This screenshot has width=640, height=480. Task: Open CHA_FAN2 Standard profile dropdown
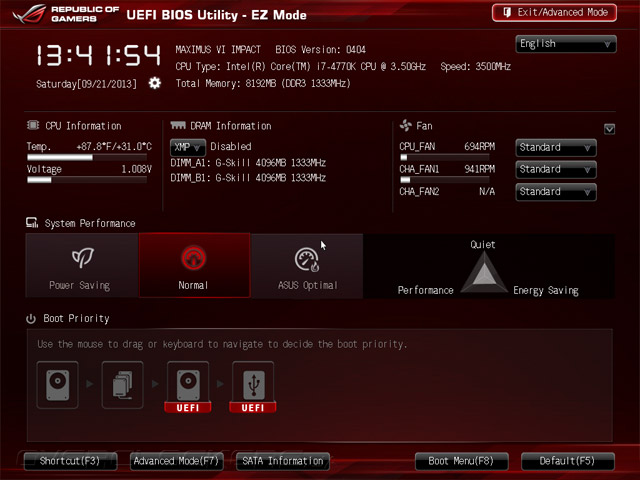(x=556, y=192)
